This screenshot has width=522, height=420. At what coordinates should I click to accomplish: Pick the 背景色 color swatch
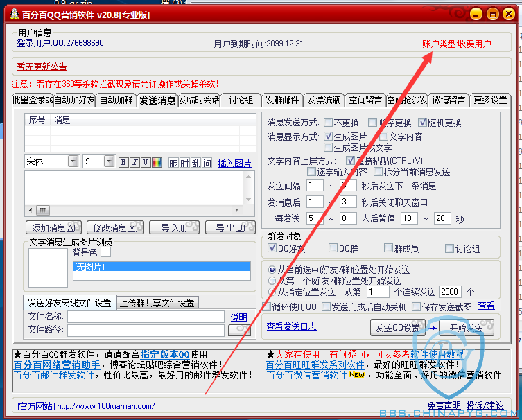click(x=105, y=252)
